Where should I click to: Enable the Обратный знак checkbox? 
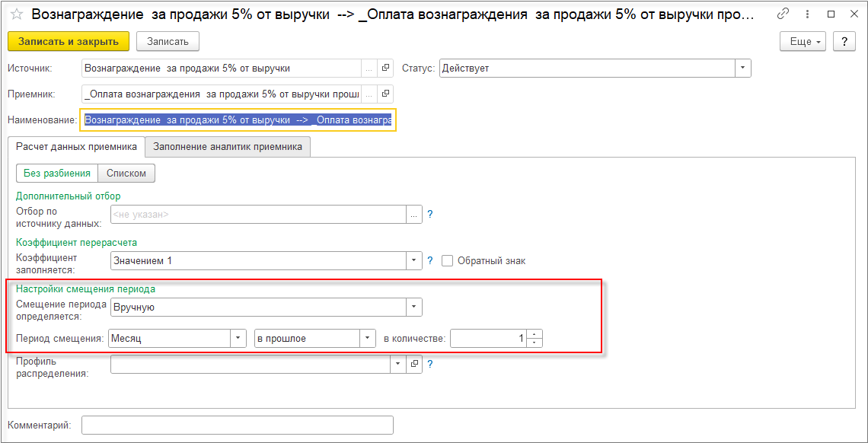(x=448, y=261)
